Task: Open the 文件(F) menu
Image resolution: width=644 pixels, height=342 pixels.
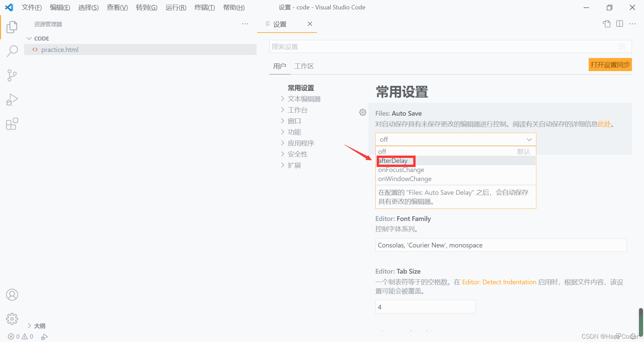Action: 32,7
